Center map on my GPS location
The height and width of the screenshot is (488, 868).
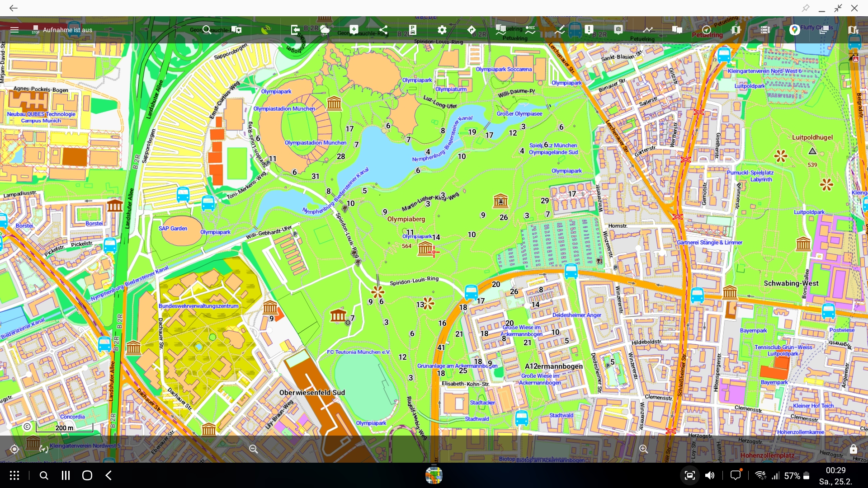click(x=14, y=449)
